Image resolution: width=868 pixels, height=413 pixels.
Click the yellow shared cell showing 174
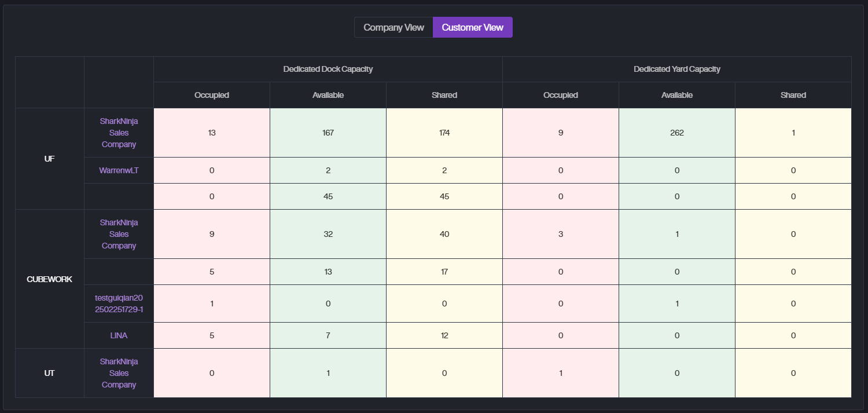click(x=444, y=133)
